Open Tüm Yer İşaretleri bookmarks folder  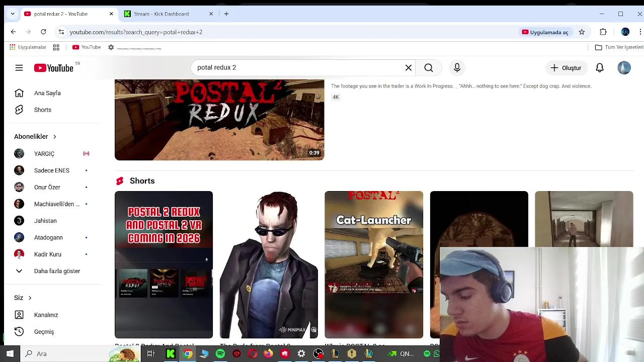pos(619,47)
